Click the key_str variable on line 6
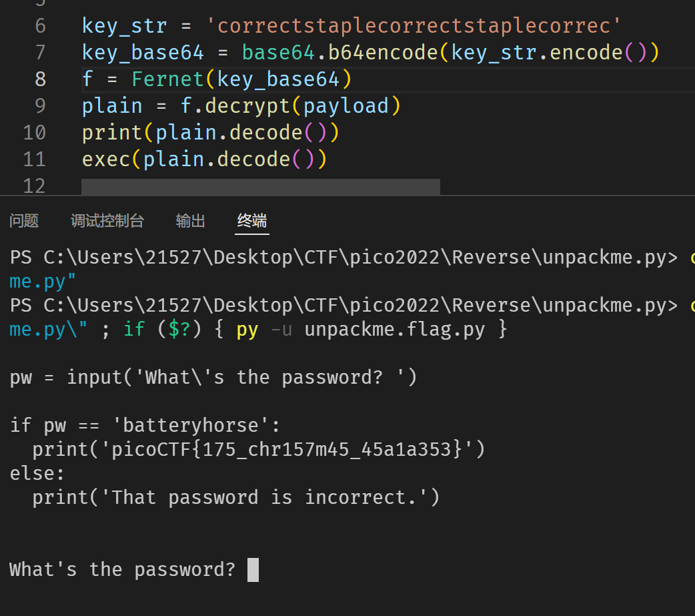 (124, 25)
